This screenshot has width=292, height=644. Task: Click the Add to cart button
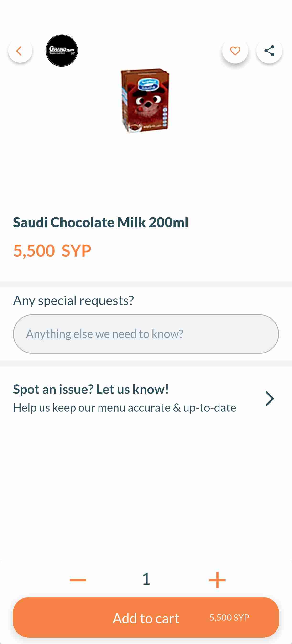[x=146, y=618]
